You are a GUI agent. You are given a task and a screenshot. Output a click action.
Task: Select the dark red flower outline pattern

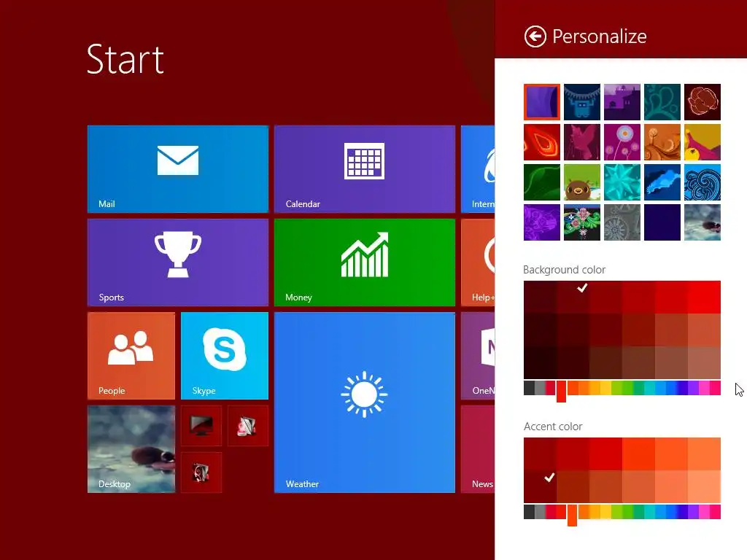[x=703, y=102]
